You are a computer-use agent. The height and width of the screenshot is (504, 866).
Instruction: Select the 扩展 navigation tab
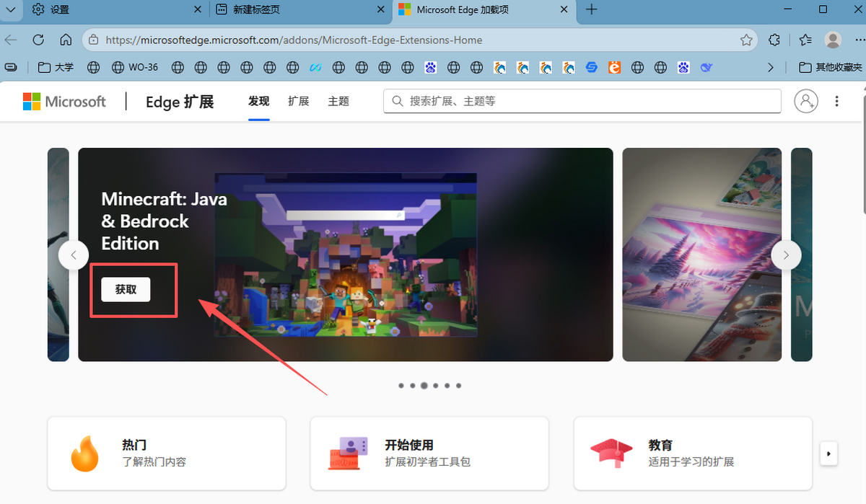coord(298,101)
